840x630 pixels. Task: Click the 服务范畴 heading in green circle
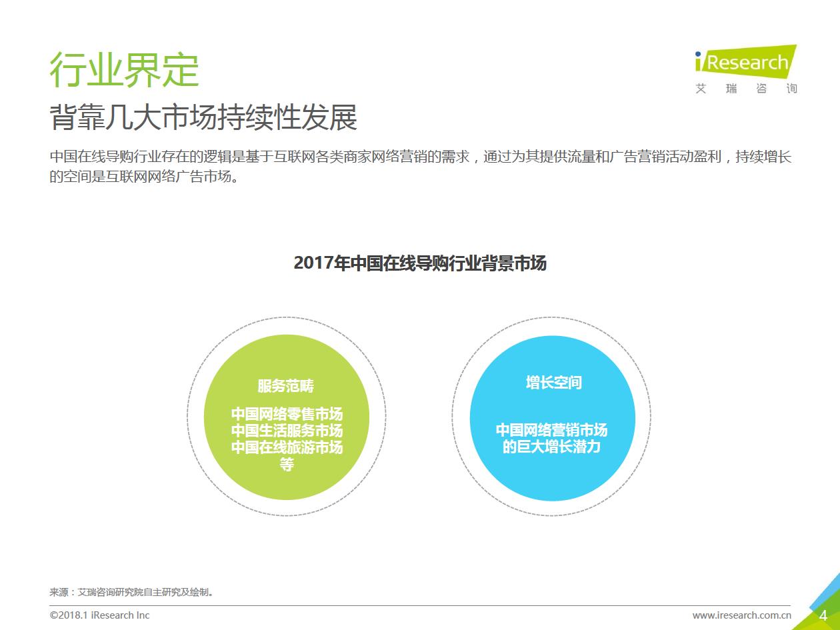click(x=286, y=386)
